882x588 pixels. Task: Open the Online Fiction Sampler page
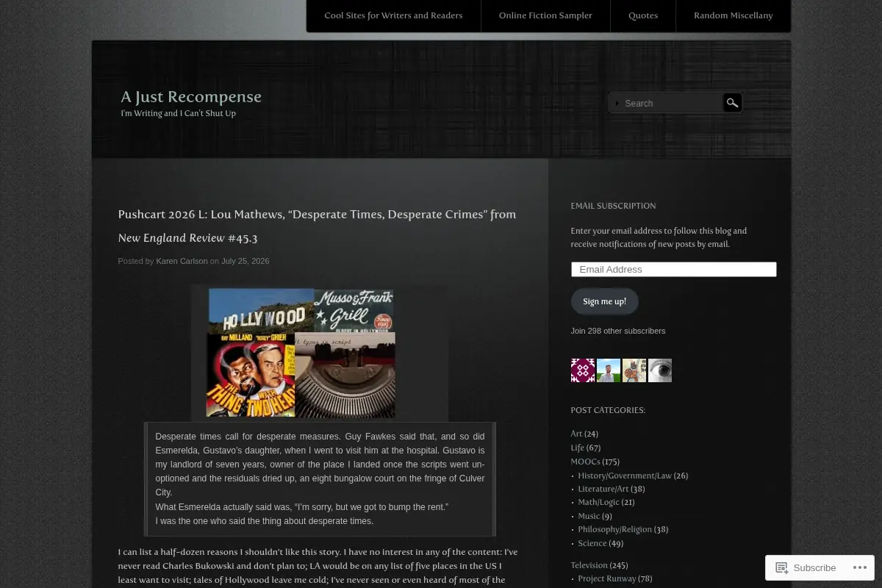[x=545, y=15]
